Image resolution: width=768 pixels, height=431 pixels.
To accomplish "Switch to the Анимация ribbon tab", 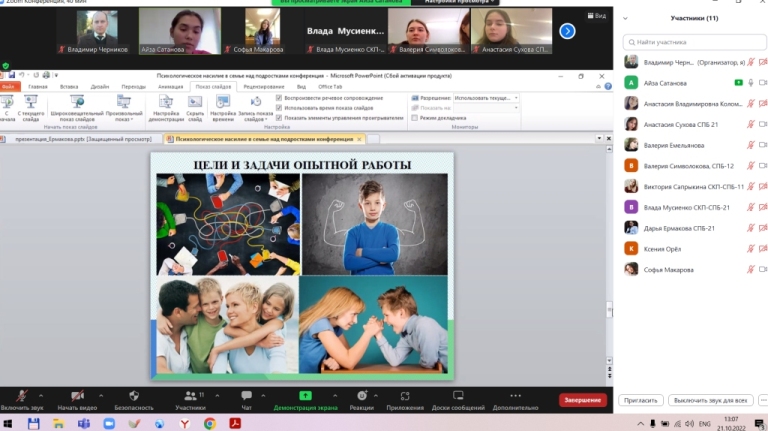I will tap(170, 87).
